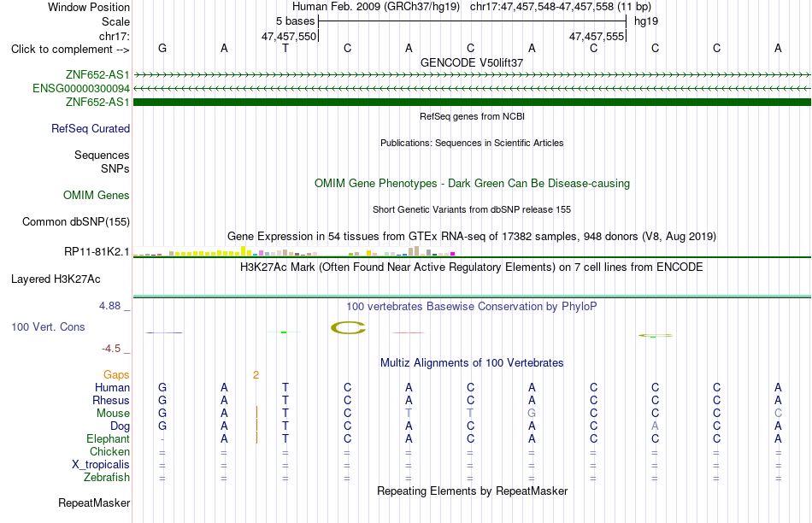
Task: Click the Window Position label
Action: click(x=89, y=7)
